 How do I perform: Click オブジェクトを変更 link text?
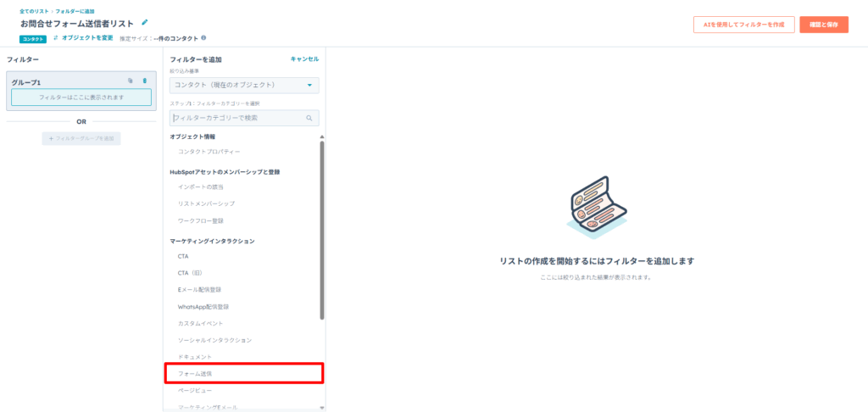(87, 38)
